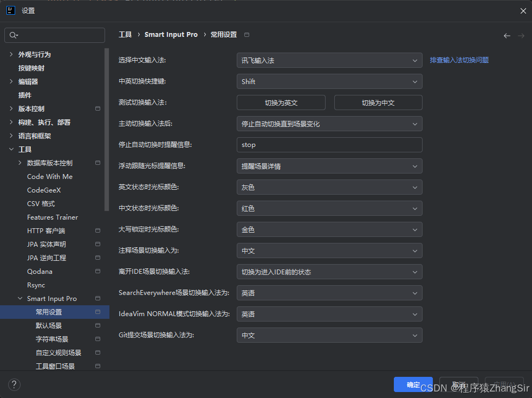Click project icon beside 版本控制 row
The height and width of the screenshot is (398, 532).
[x=98, y=108]
